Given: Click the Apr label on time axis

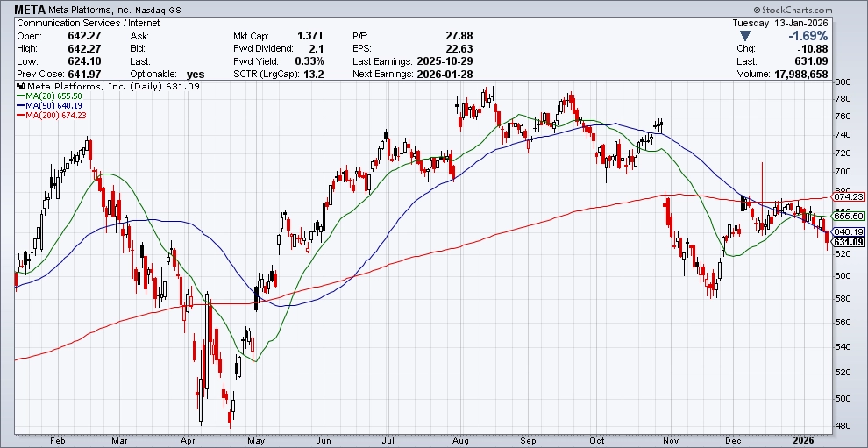Looking at the screenshot, I should [x=189, y=441].
